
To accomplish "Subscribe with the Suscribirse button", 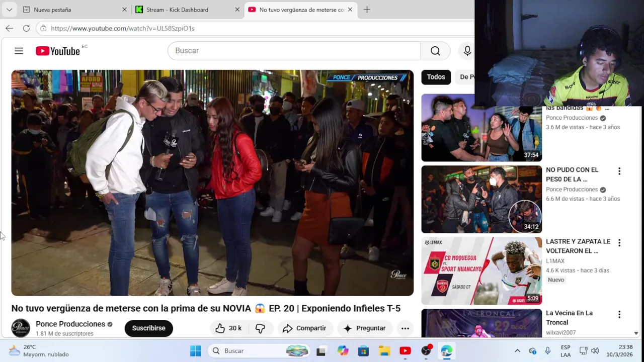I will click(x=148, y=328).
